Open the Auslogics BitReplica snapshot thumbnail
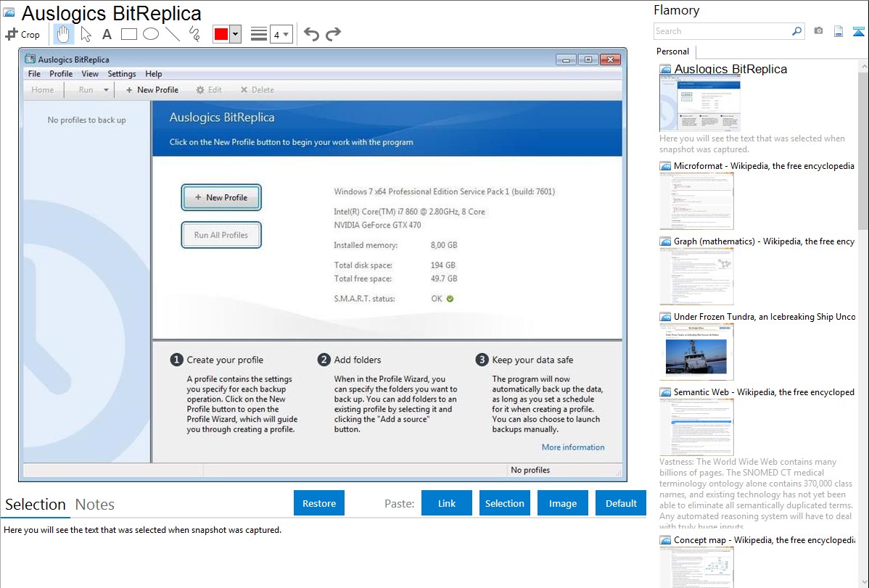The width and height of the screenshot is (869, 588). click(700, 104)
